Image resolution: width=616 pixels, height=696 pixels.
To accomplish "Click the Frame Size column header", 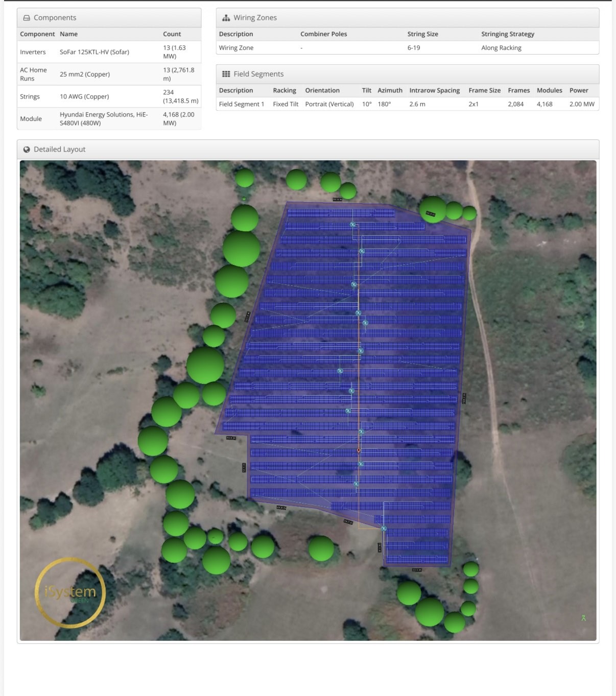I will pyautogui.click(x=484, y=90).
